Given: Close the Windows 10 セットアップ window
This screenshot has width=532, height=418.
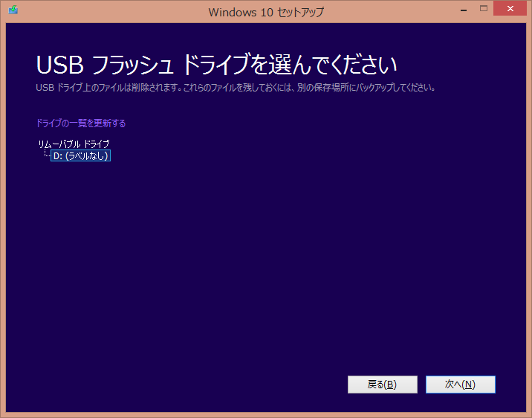Looking at the screenshot, I should 510,8.
